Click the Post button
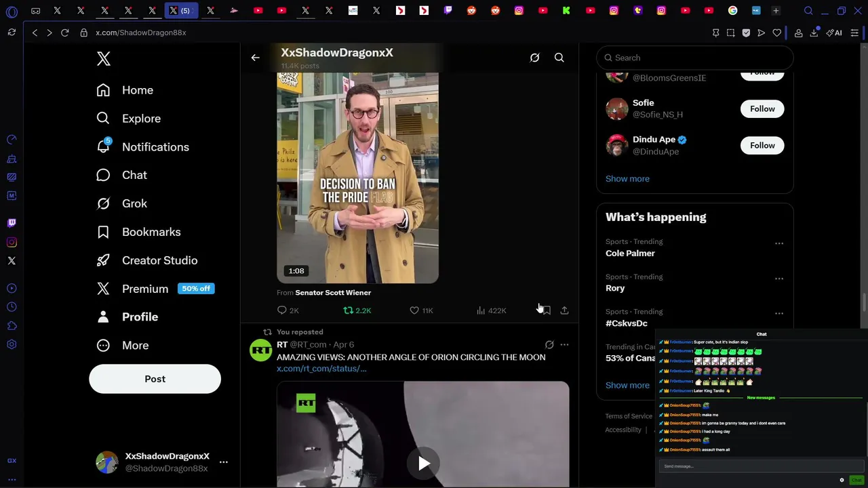The image size is (868, 488). pos(155,379)
